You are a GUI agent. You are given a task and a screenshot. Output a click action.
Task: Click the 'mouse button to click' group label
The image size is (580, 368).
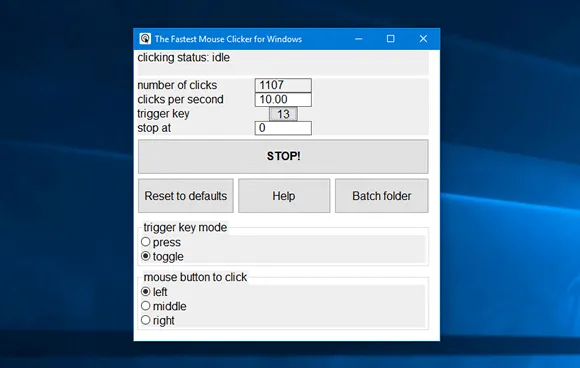pos(195,277)
